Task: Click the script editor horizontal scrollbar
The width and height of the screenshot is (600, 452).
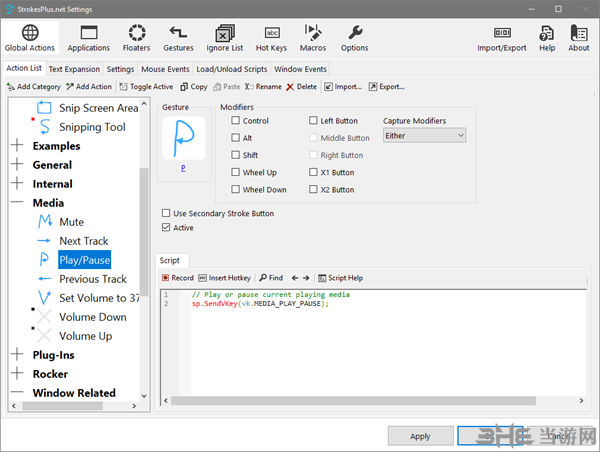Action: pyautogui.click(x=353, y=401)
